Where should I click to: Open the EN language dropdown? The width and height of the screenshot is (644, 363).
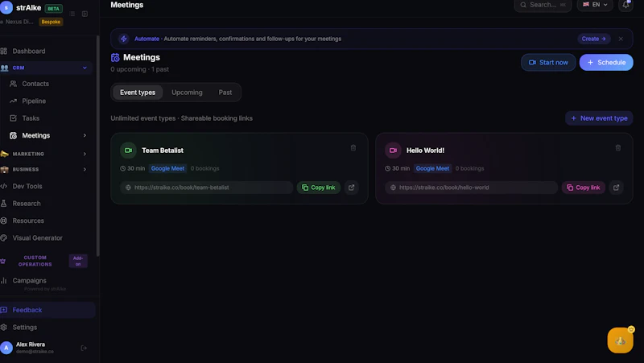595,5
